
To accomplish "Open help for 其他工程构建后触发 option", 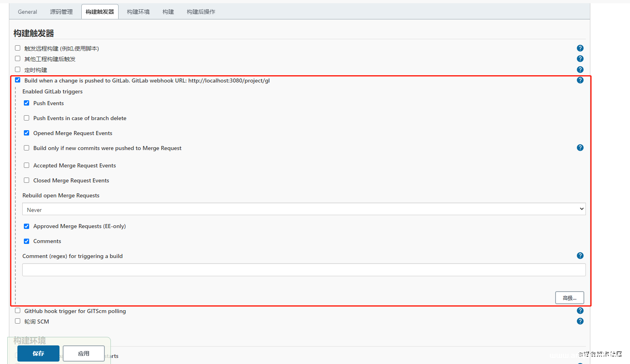I will [x=580, y=58].
